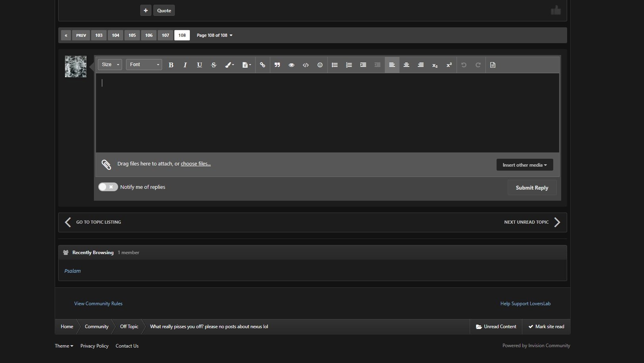Viewport: 644px width, 363px height.
Task: Go to page 107
Action: coord(165,35)
